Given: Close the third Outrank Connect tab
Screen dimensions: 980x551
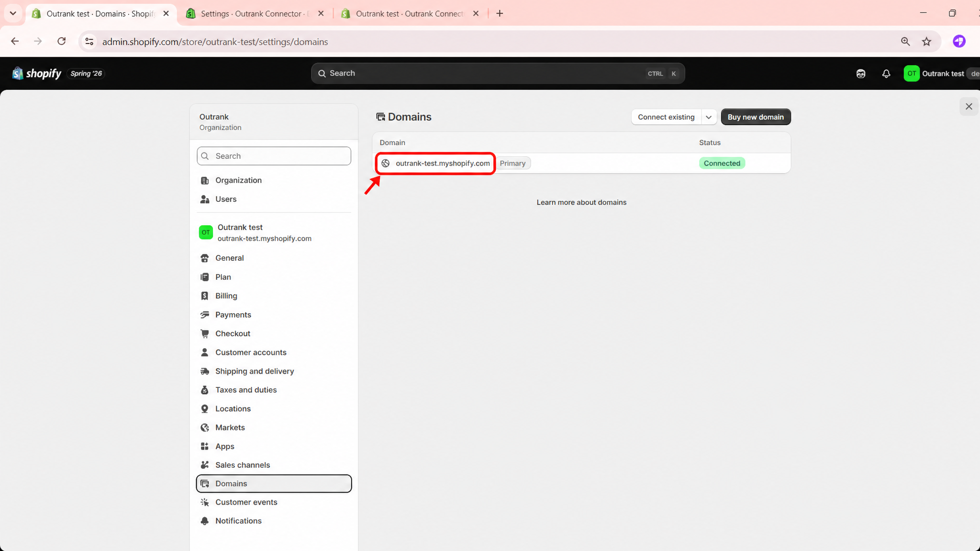Looking at the screenshot, I should pyautogui.click(x=476, y=13).
